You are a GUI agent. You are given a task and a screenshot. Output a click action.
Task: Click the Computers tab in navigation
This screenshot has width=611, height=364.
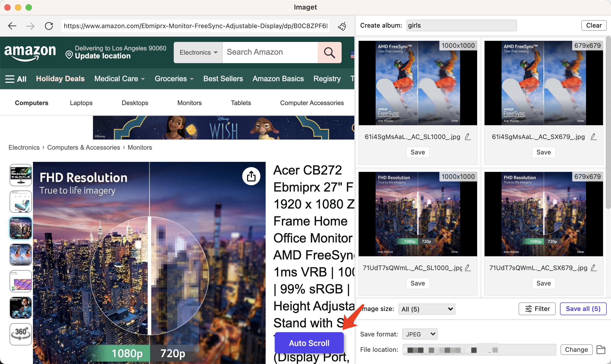click(32, 103)
